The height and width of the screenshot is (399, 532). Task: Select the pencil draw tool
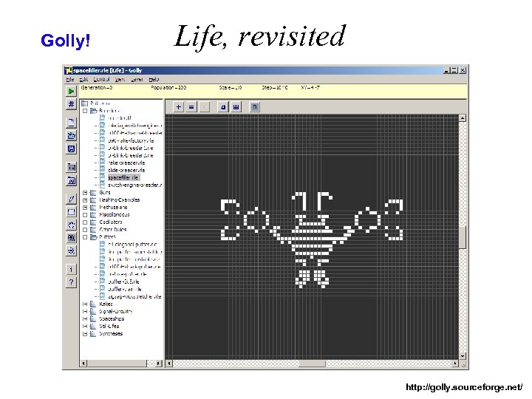[x=71, y=199]
